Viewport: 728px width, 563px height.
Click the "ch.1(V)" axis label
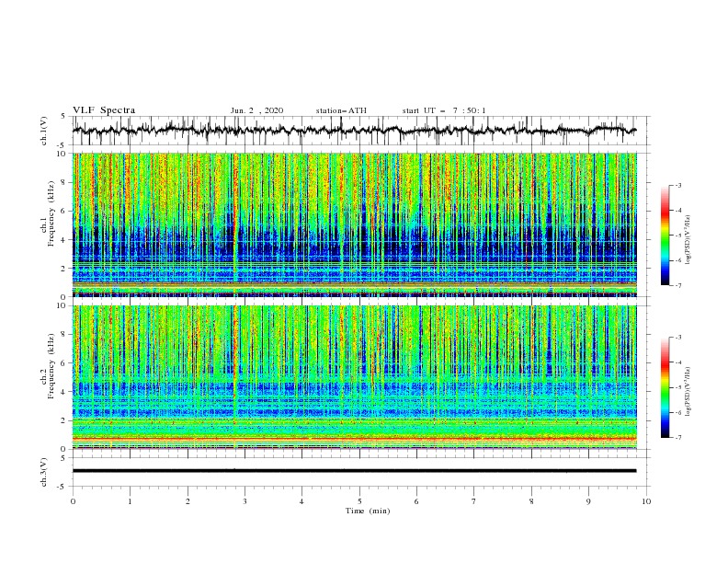[x=44, y=131]
